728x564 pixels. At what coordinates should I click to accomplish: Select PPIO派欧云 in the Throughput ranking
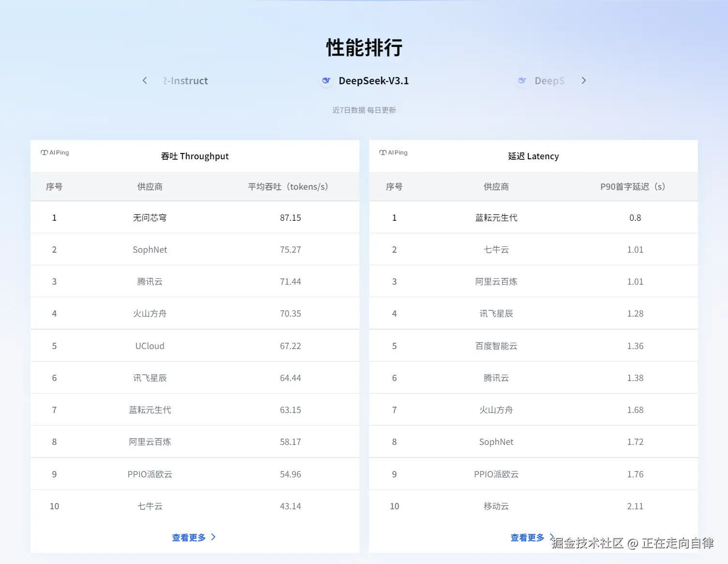(x=150, y=474)
